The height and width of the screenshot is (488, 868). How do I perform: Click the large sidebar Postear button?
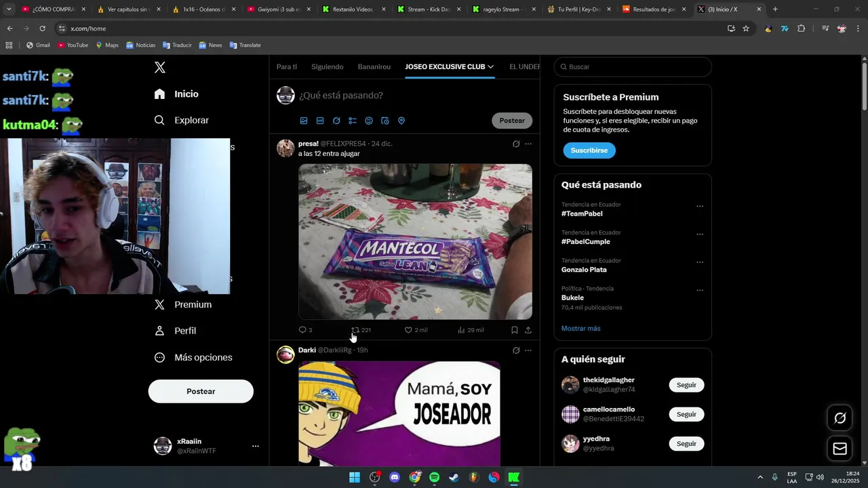pyautogui.click(x=201, y=391)
